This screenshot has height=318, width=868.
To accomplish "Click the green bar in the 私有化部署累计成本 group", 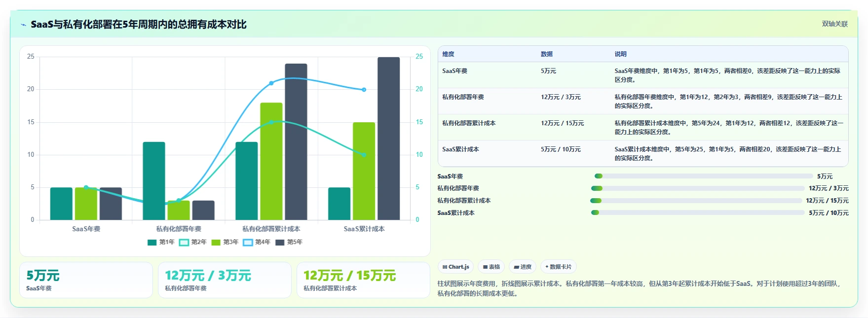I will 271,161.
